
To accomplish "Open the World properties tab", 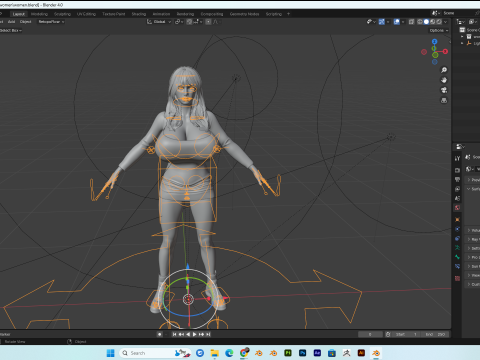I will [457, 208].
